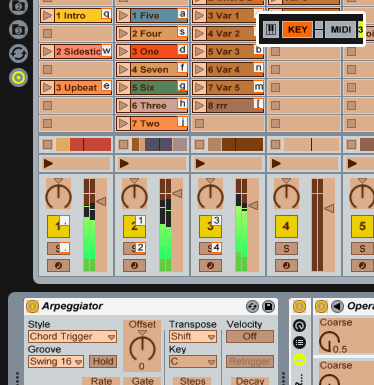
Task: Click the Arpeggiator Offset knob
Action: [142, 349]
